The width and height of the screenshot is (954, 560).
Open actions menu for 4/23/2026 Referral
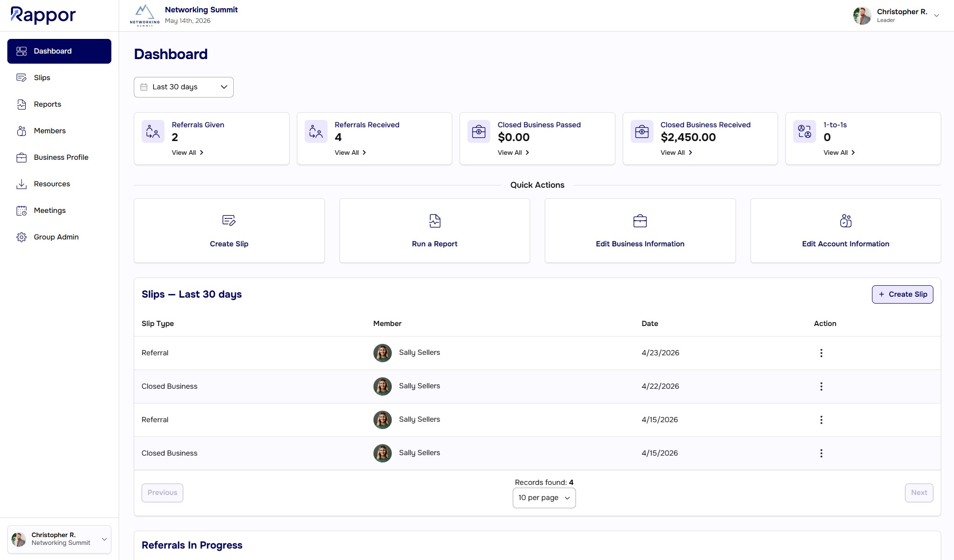point(821,353)
